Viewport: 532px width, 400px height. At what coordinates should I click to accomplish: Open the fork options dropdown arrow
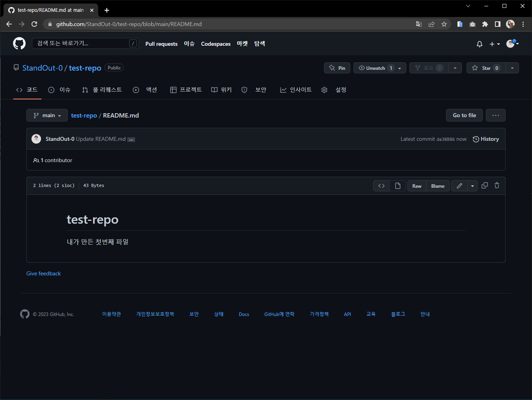coord(455,68)
